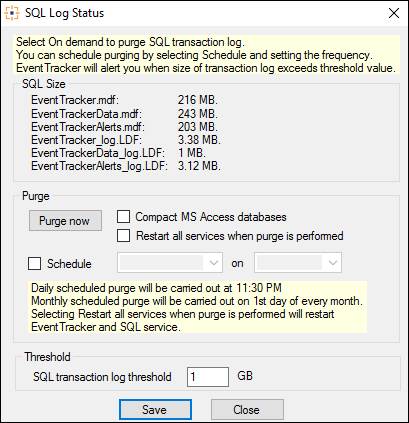Click the Save button

pos(155,409)
